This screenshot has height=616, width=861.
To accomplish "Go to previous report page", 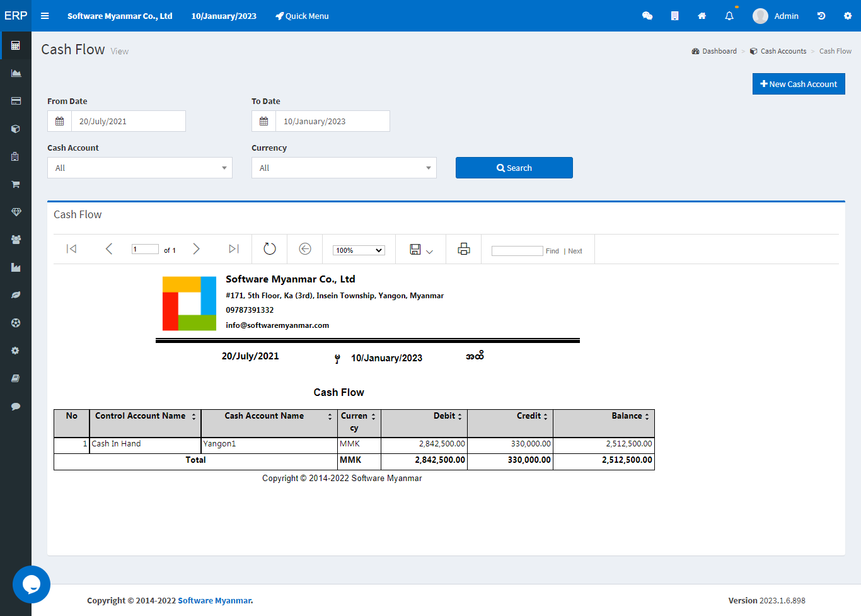I will [x=108, y=249].
